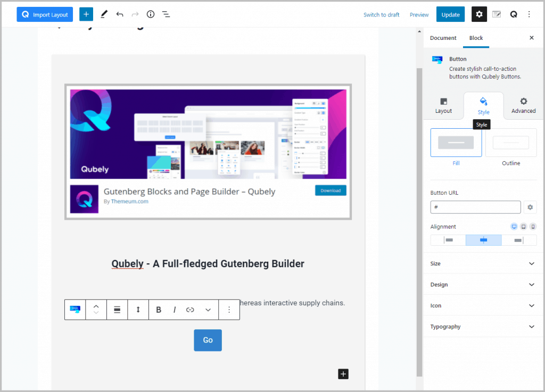This screenshot has width=545, height=392.
Task: Select the pencil Tools icon
Action: pyautogui.click(x=104, y=14)
